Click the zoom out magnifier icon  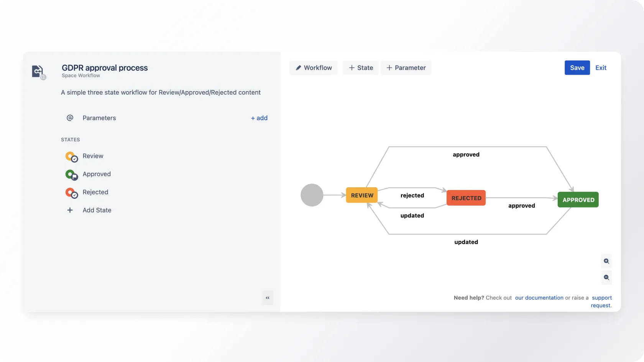click(606, 277)
